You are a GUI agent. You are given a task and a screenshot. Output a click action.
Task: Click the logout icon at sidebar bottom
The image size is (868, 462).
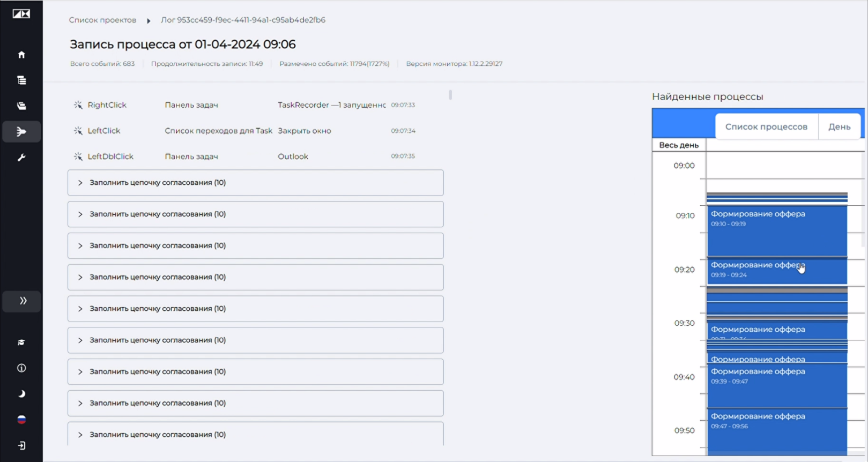click(x=21, y=445)
